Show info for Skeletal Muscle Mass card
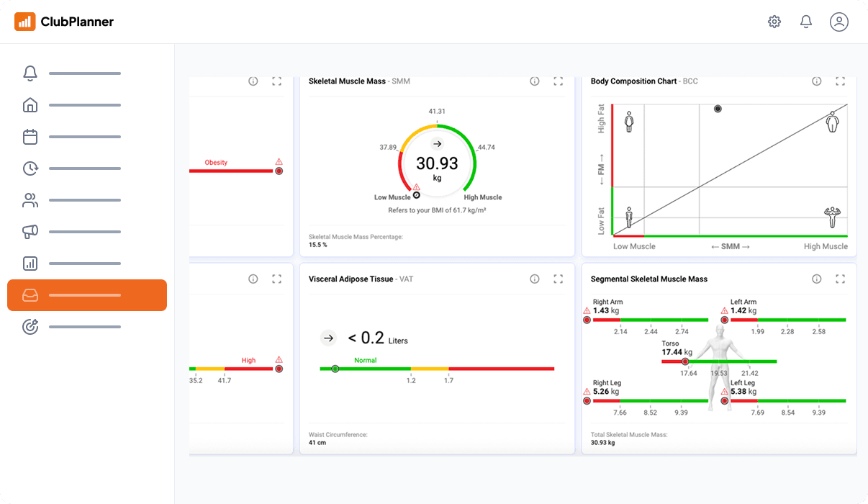868x504 pixels. click(535, 81)
